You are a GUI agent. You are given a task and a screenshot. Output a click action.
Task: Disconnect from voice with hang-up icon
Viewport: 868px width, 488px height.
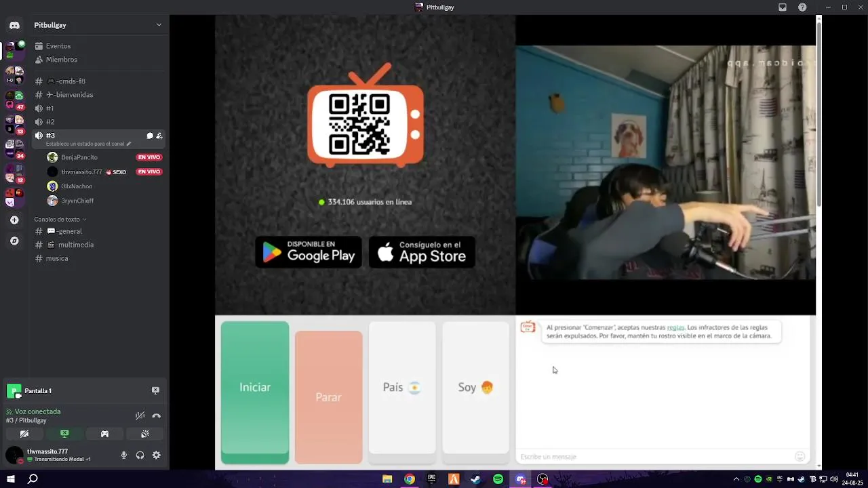pyautogui.click(x=157, y=415)
